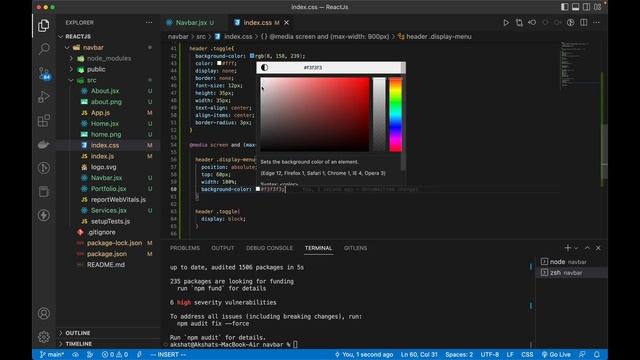Screen dimensions: 640x360
Task: Open package.json file
Action: (107, 253)
